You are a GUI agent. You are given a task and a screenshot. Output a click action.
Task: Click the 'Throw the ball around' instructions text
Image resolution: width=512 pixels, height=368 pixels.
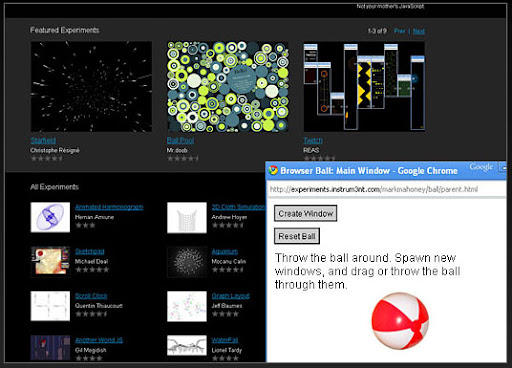click(367, 271)
